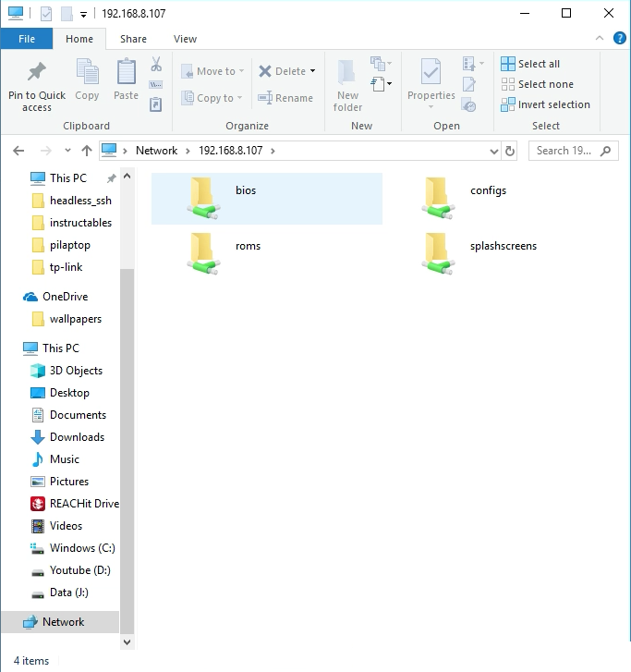Open 3D Objects in navigation pane
631x672 pixels.
click(76, 371)
